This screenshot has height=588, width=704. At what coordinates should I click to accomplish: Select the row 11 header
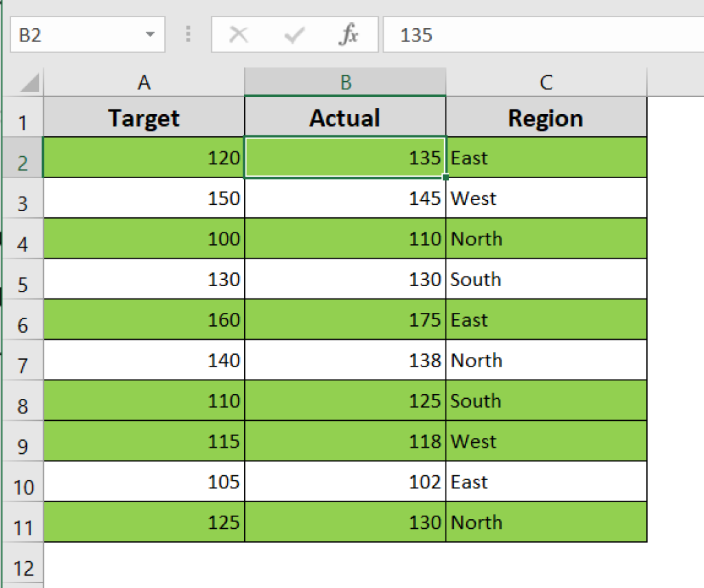click(x=24, y=522)
